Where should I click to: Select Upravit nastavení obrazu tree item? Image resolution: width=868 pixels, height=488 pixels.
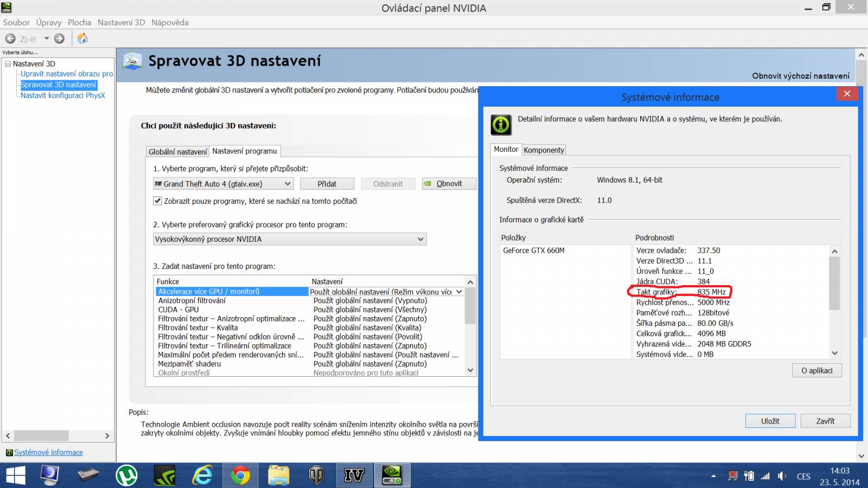coord(67,74)
